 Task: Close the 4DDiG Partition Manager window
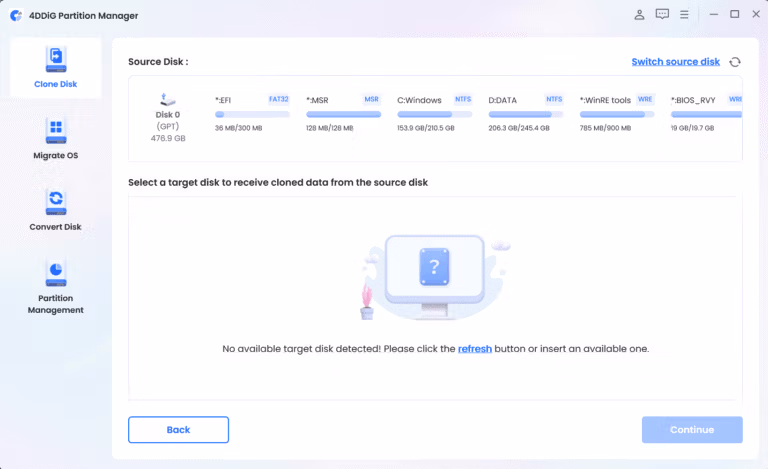[756, 14]
